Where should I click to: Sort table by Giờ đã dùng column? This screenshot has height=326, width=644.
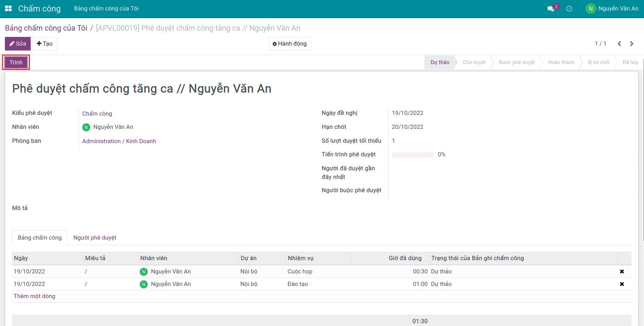click(405, 258)
